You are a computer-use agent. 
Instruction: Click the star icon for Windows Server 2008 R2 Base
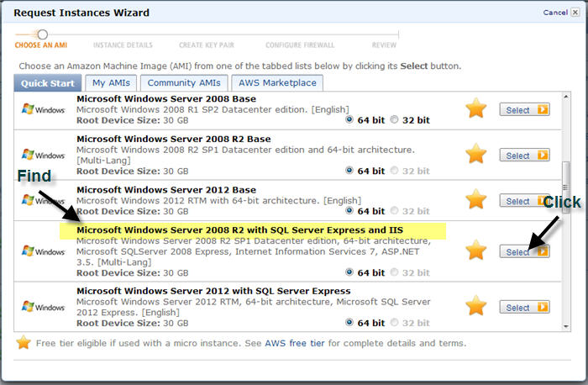476,154
